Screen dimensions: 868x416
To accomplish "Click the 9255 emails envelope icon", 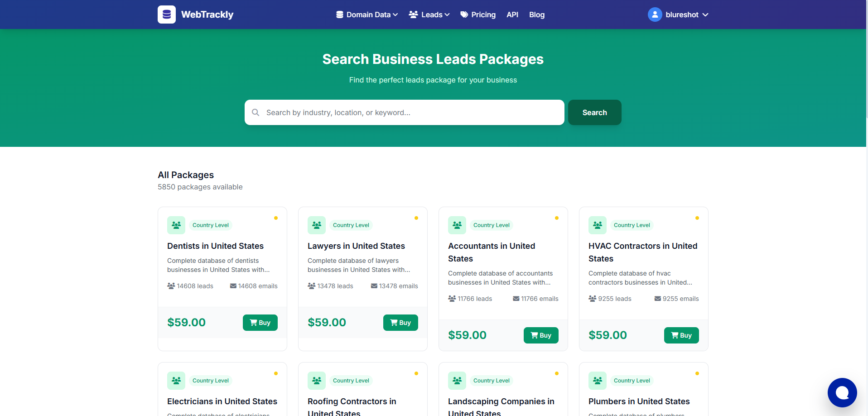I will 658,299.
